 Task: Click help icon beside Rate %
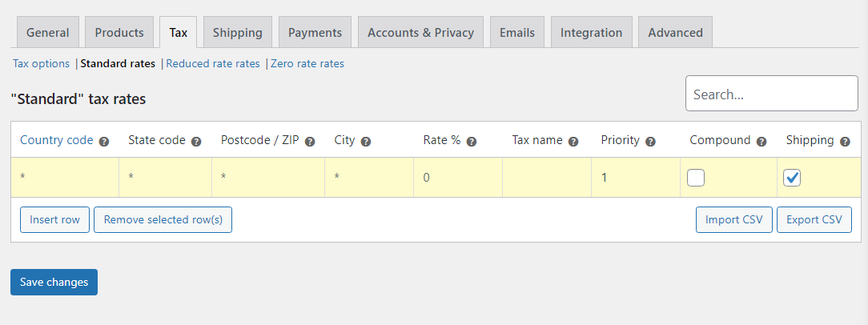(x=472, y=142)
